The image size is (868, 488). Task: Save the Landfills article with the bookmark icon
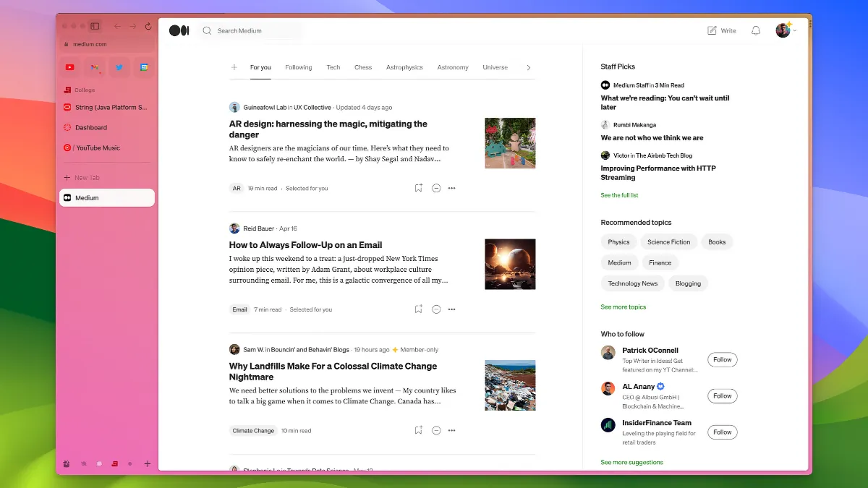[418, 430]
